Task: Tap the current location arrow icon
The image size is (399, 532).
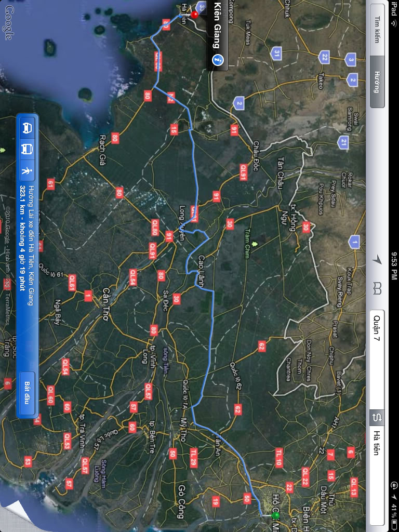Action: (377, 260)
